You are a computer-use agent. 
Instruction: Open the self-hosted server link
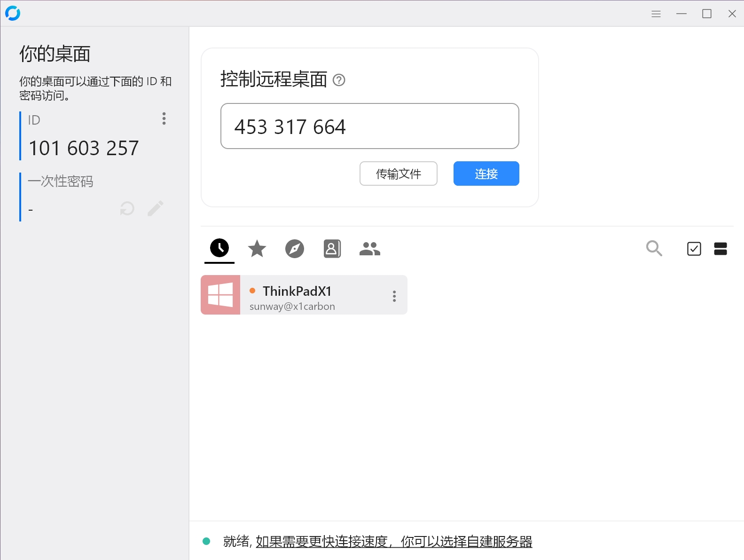click(394, 542)
